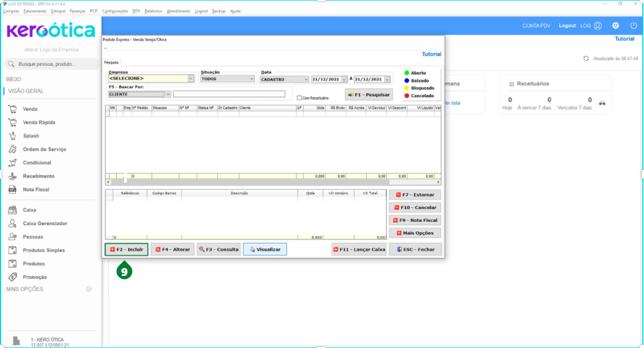Click the Receituários grid icon

[x=511, y=84]
